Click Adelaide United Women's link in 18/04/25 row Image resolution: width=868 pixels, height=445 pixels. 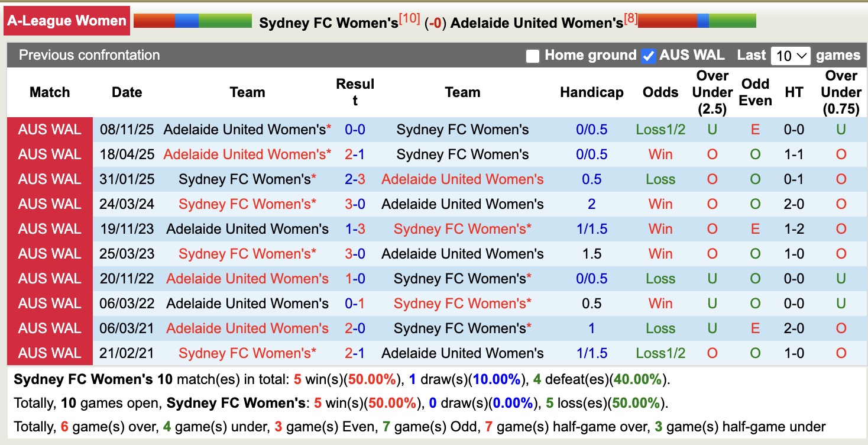[247, 154]
